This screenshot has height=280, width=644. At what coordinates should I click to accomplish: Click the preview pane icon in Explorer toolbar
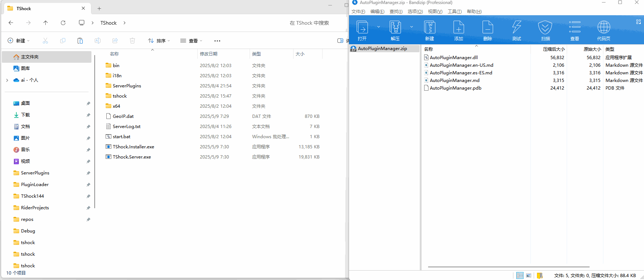pyautogui.click(x=340, y=41)
